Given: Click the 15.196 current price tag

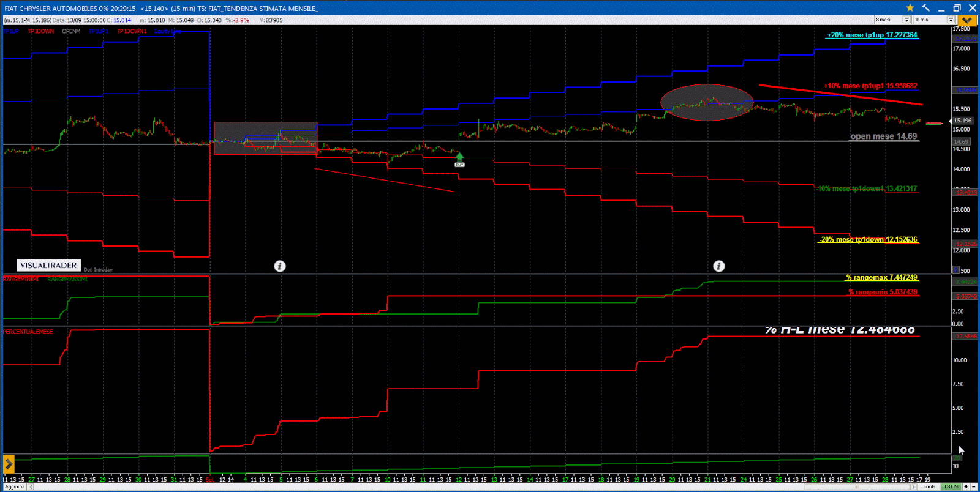Looking at the screenshot, I should pos(962,121).
